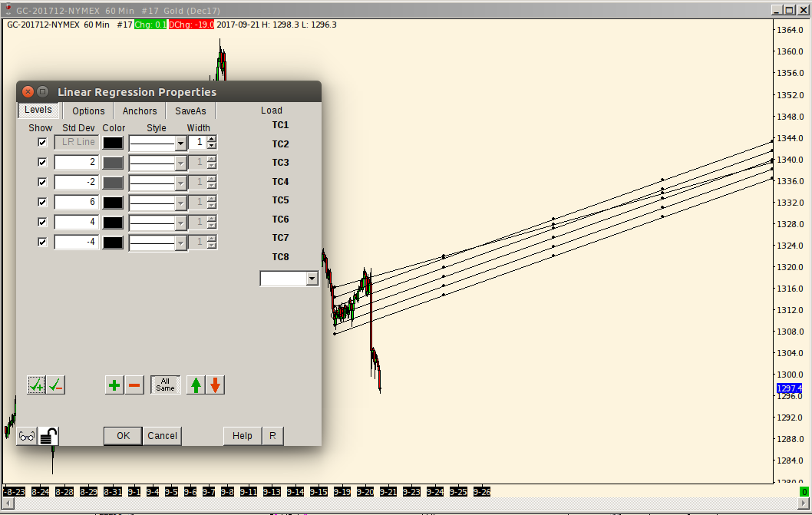Move level down with orange arrow
The height and width of the screenshot is (515, 812).
(216, 385)
